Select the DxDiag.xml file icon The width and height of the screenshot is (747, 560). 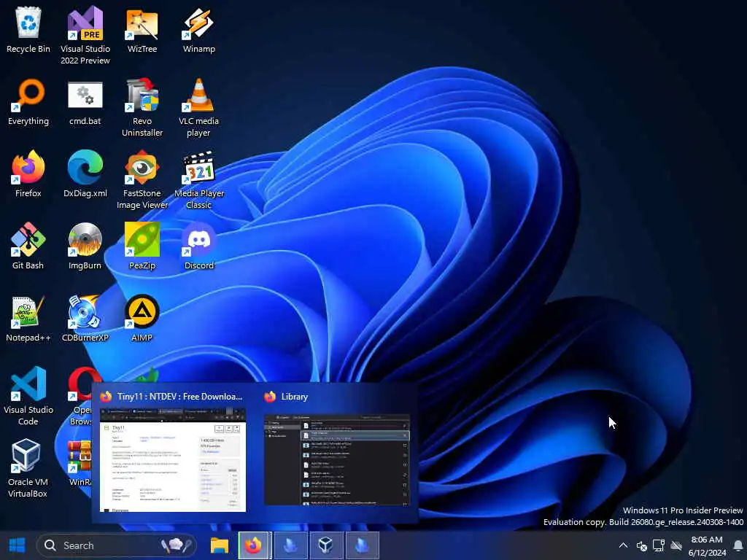click(85, 174)
